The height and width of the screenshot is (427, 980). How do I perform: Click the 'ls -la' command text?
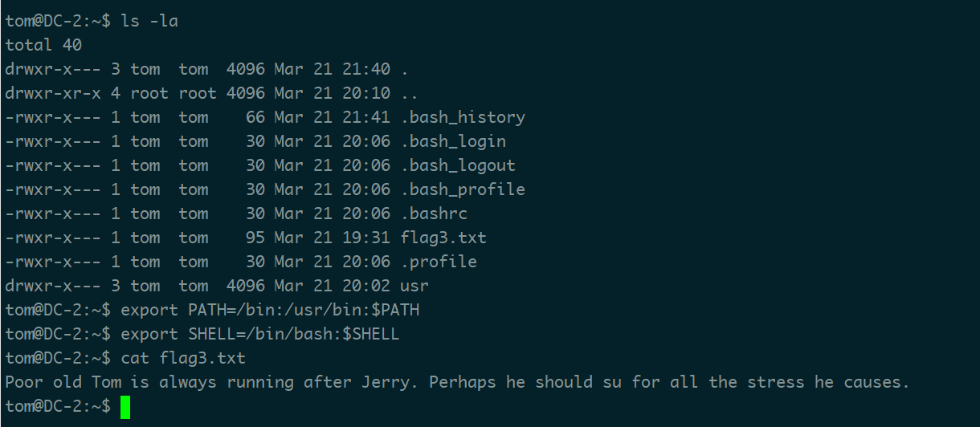(x=149, y=21)
